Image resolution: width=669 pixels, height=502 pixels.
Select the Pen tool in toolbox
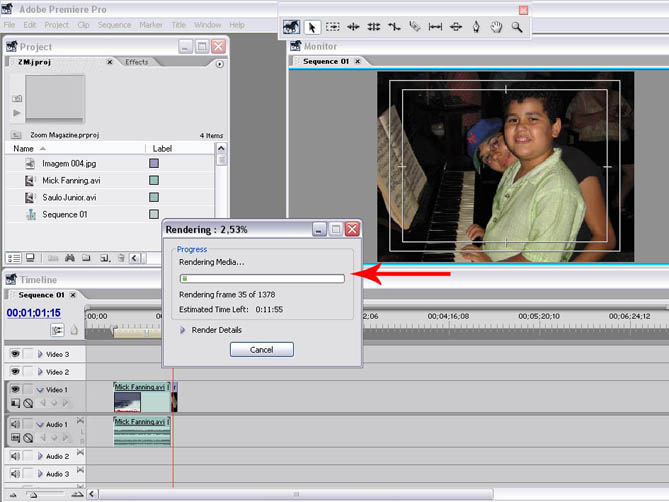(475, 28)
